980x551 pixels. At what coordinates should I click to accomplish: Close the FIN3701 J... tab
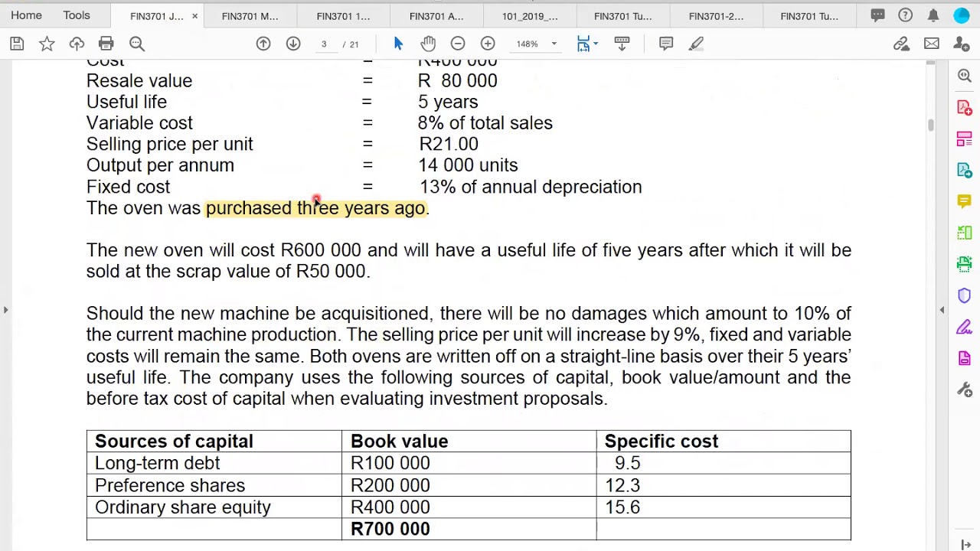[x=194, y=16]
